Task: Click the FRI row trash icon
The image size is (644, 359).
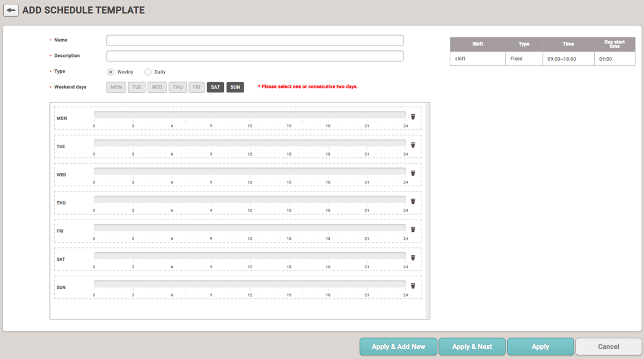Action: click(x=413, y=229)
